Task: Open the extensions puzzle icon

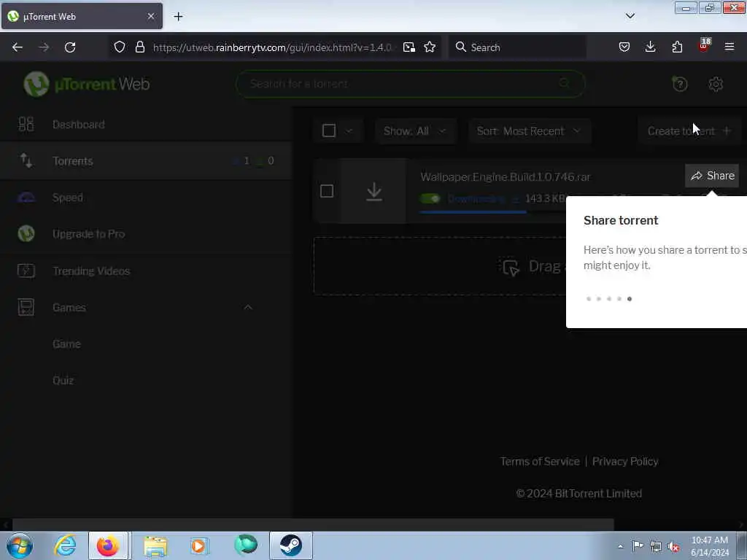Action: point(677,47)
